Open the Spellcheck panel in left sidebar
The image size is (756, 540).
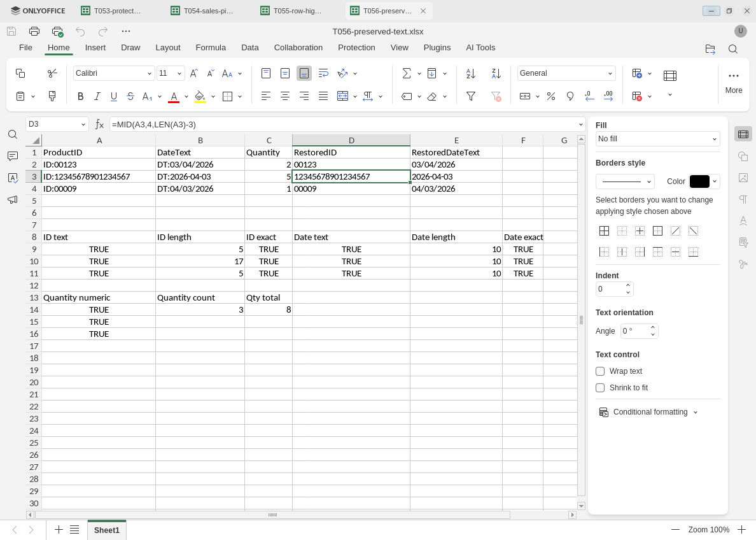[13, 178]
